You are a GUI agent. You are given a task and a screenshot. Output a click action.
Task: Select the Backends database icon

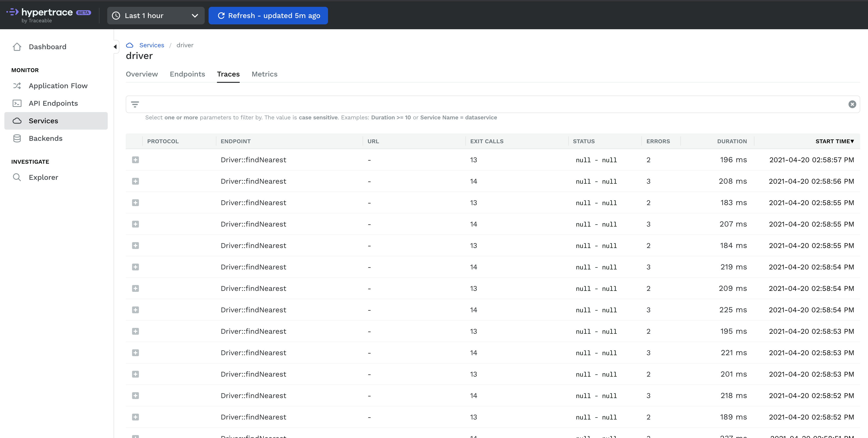[17, 138]
